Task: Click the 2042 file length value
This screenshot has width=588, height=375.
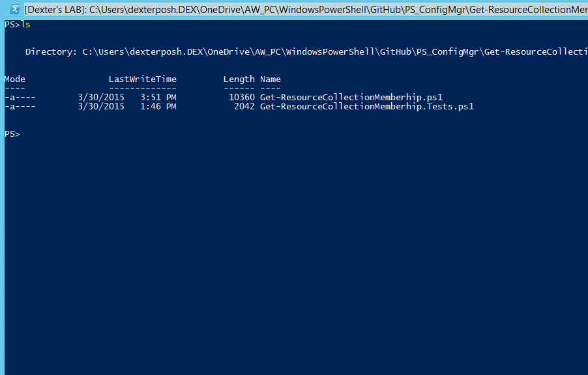Action: point(244,107)
